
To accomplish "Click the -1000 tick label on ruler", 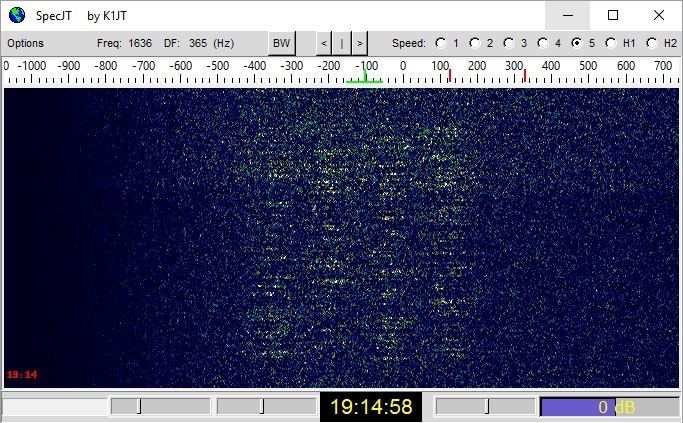I will point(31,66).
